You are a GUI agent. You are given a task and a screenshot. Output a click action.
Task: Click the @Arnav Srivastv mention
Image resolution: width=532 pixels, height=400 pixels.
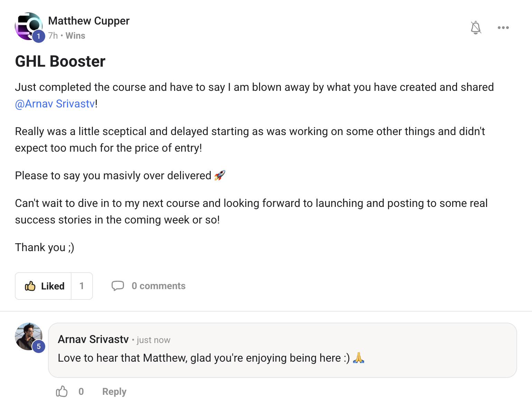click(55, 104)
